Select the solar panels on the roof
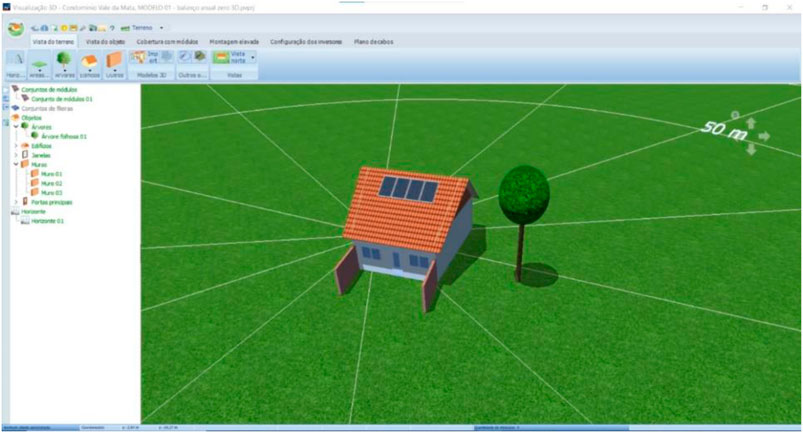The width and height of the screenshot is (803, 433). click(408, 189)
